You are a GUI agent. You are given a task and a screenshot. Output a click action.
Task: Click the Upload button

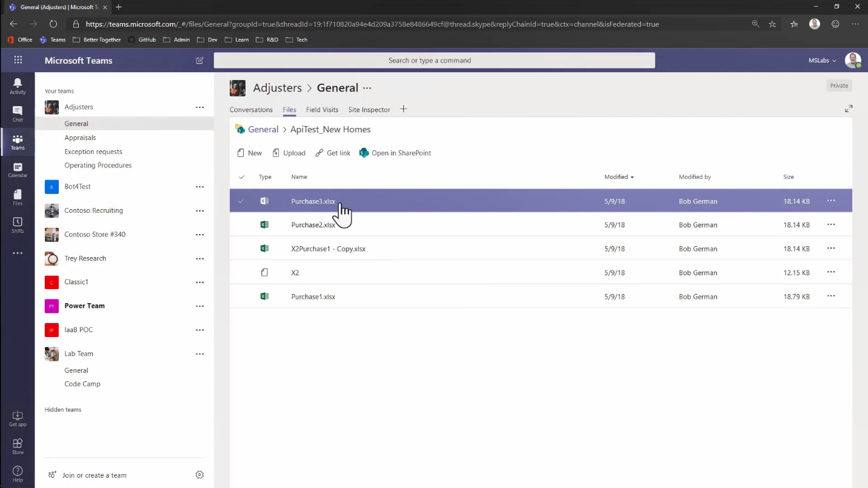(x=289, y=153)
